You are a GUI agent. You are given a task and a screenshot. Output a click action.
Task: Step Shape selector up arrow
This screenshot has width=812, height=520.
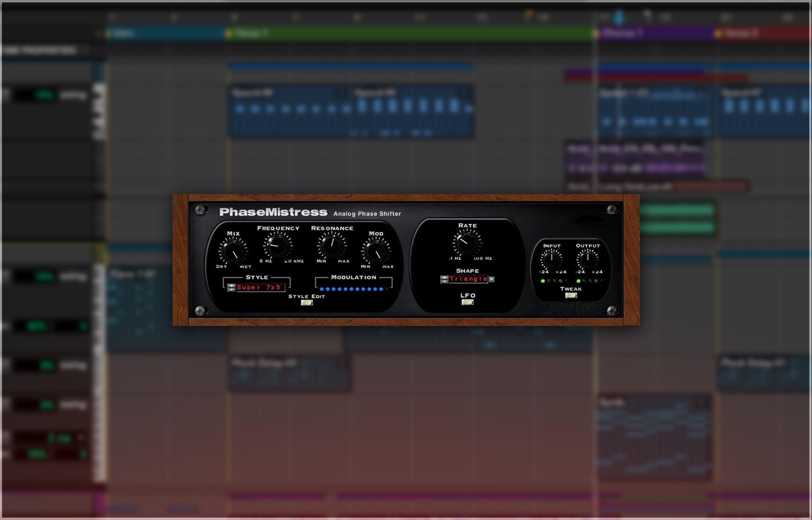444,277
